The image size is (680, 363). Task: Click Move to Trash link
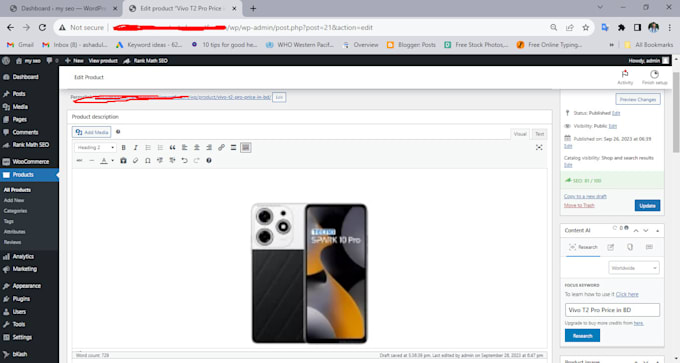click(x=579, y=205)
